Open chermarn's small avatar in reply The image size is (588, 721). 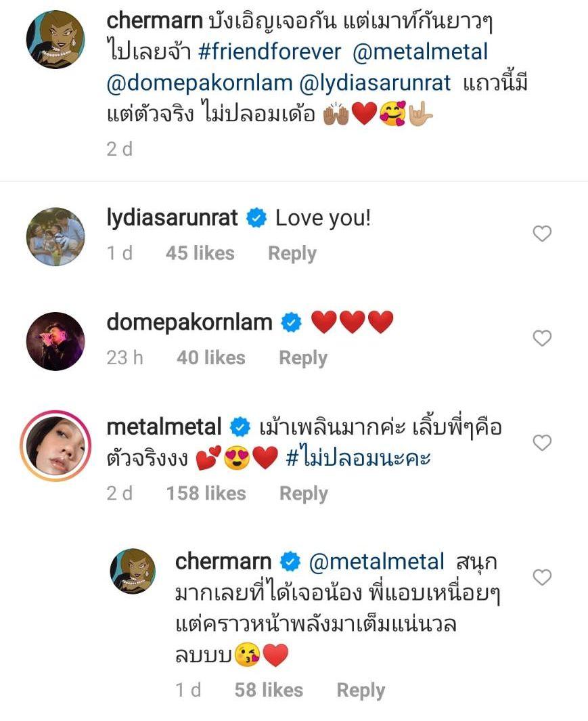pyautogui.click(x=133, y=571)
